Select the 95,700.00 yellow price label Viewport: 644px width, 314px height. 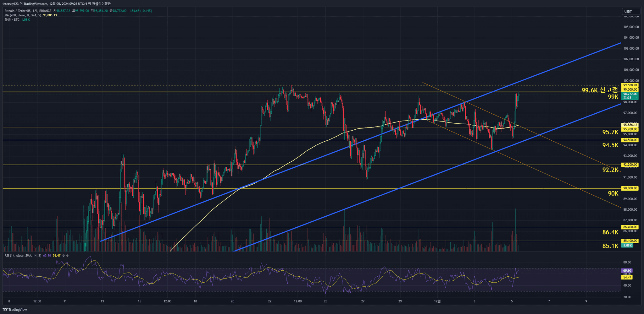[x=630, y=129]
